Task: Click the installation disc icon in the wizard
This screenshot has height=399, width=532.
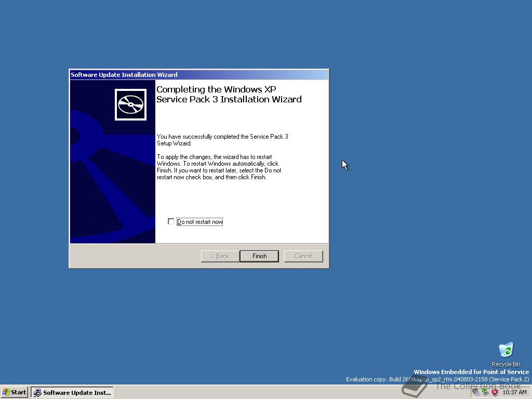Action: 130,104
